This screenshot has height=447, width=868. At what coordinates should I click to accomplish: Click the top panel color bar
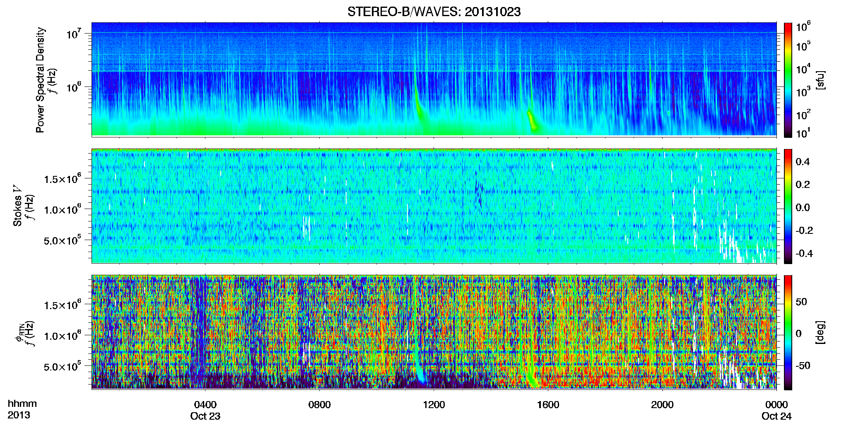coord(788,80)
